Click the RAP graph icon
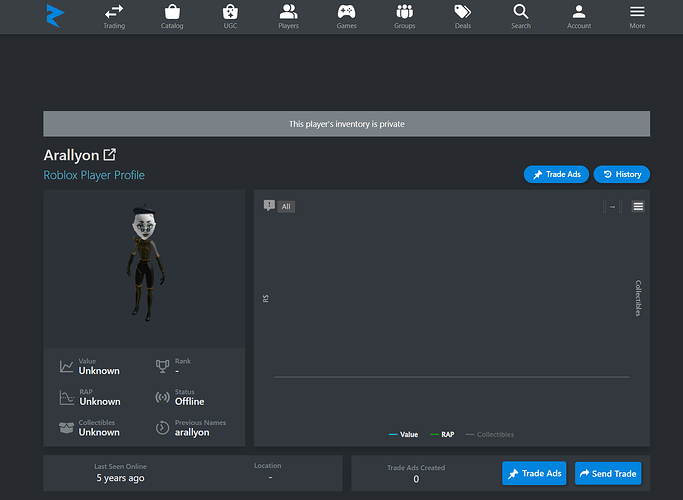The height and width of the screenshot is (500, 683). [x=67, y=397]
